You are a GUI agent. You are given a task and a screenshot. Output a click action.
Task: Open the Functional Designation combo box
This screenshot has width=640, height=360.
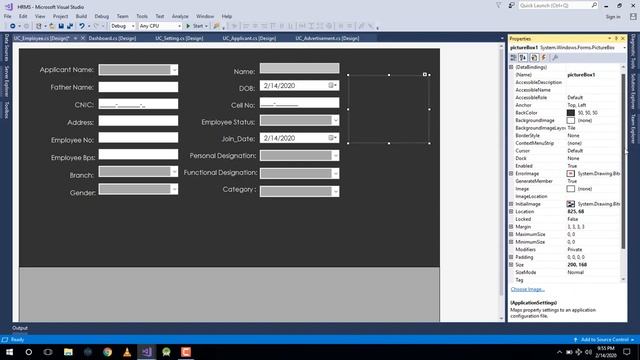pyautogui.click(x=335, y=173)
